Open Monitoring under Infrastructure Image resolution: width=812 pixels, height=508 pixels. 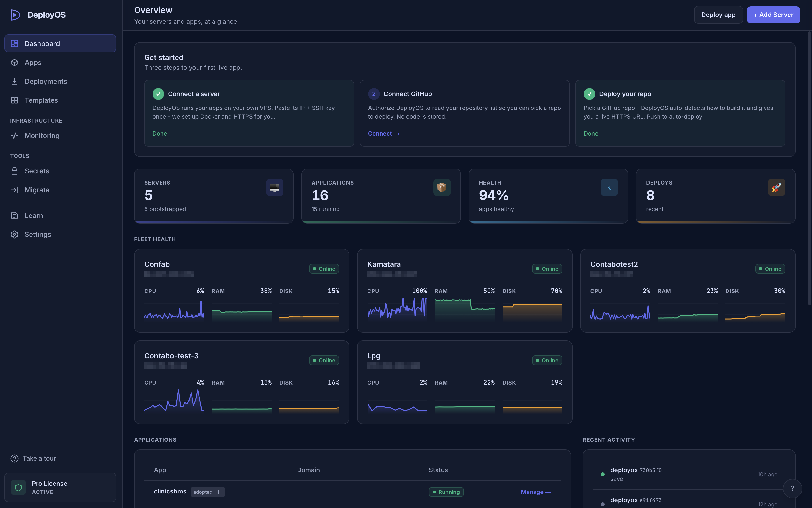(x=60, y=135)
